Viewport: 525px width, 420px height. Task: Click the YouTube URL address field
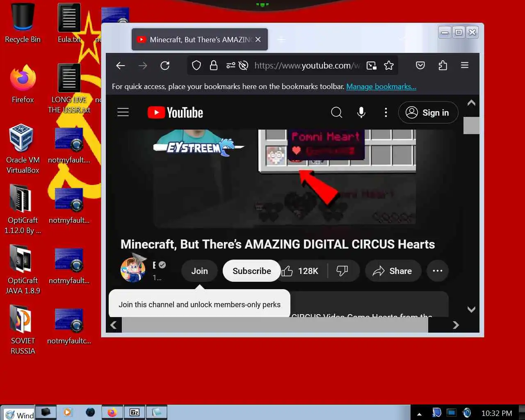click(x=307, y=66)
